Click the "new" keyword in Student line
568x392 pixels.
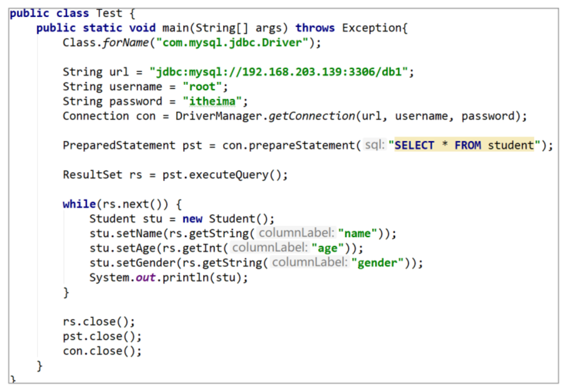pos(192,219)
